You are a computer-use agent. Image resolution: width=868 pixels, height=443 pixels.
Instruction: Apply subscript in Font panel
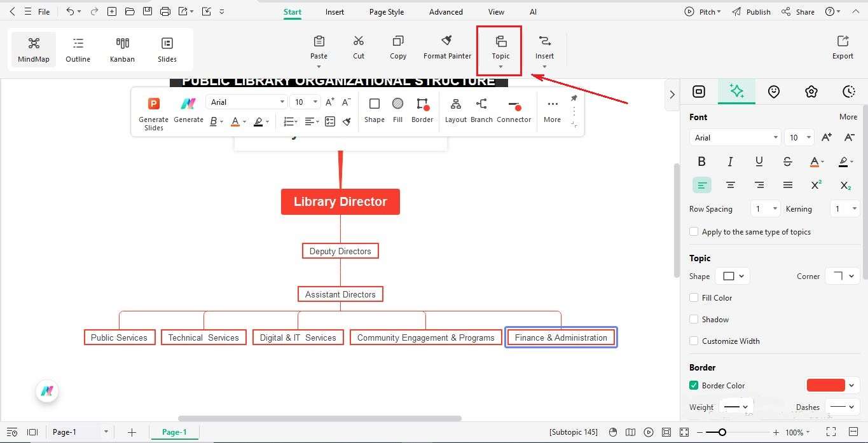coord(845,185)
